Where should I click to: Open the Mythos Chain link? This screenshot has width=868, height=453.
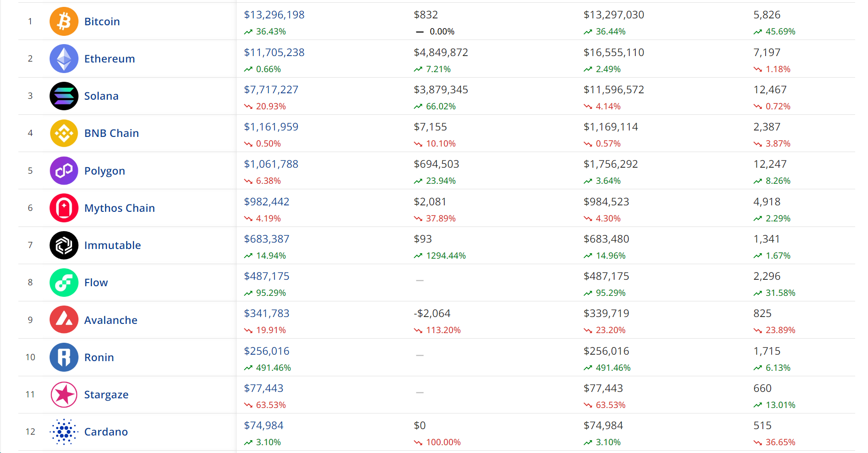click(120, 208)
